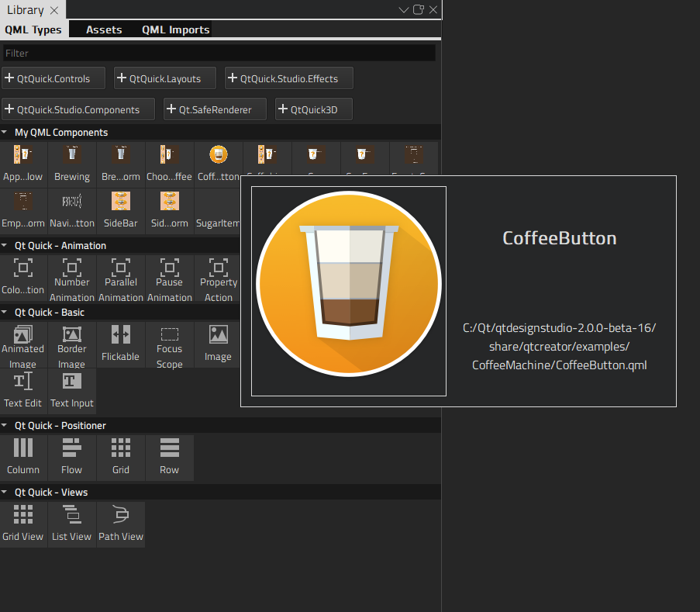Open the Library panel options dropdown

point(402,10)
